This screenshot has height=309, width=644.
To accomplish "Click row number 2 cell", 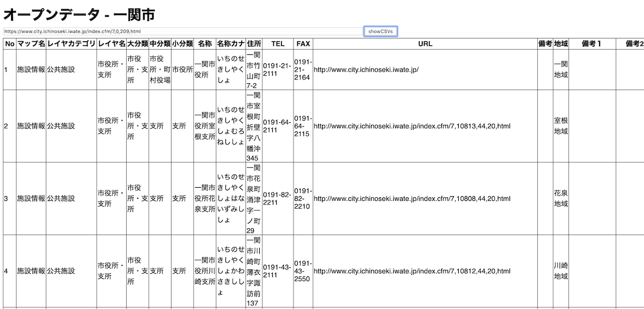I will 10,126.
